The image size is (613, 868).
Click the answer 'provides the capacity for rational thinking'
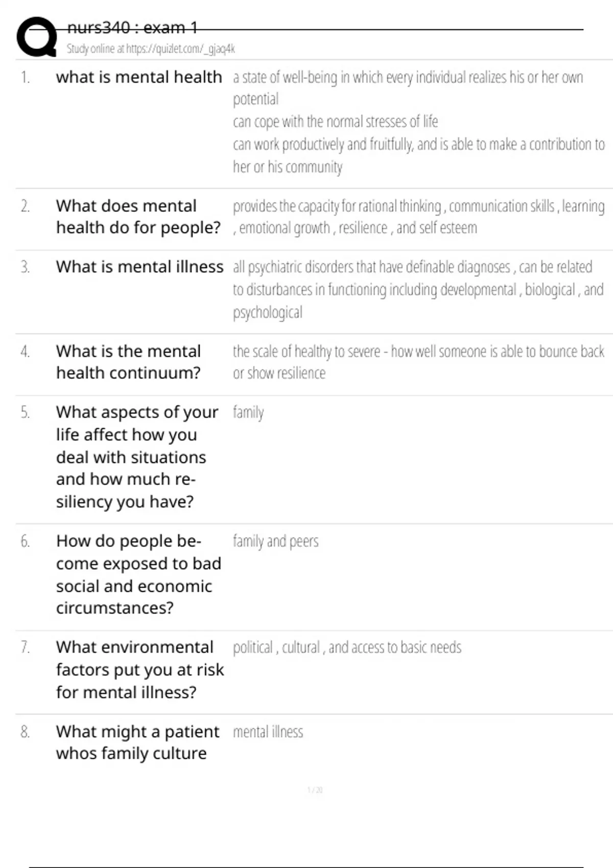(419, 216)
